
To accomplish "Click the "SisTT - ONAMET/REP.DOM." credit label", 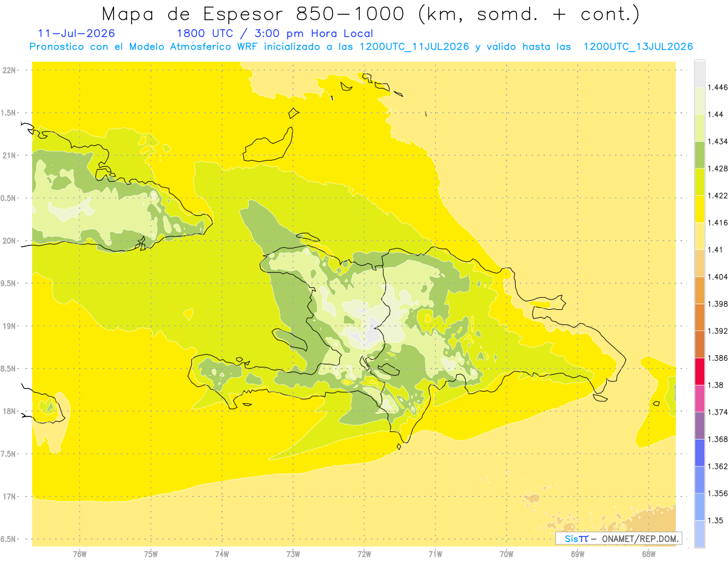I will click(x=619, y=538).
